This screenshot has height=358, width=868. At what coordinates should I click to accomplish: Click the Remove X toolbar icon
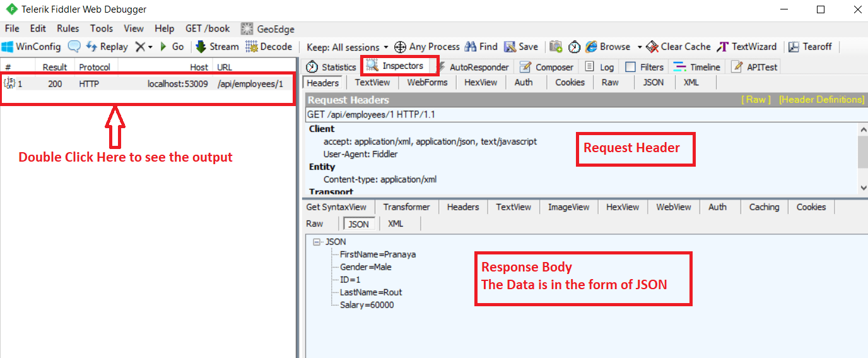pyautogui.click(x=140, y=47)
